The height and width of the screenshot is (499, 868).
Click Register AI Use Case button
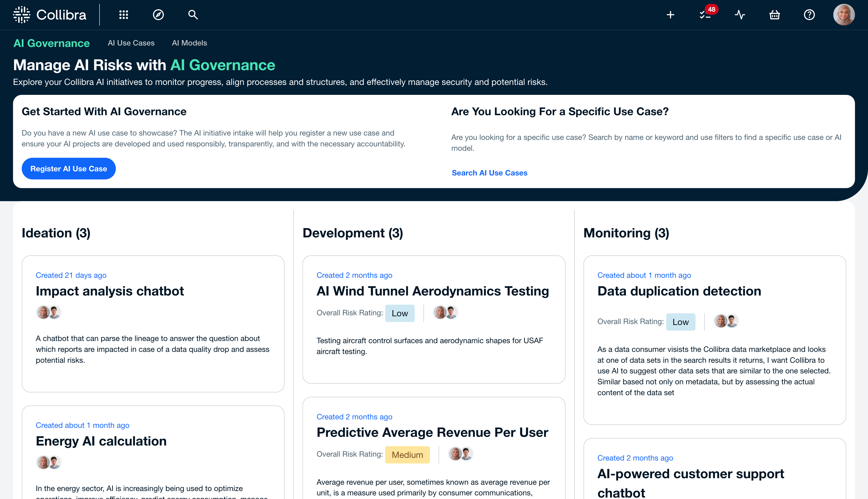tap(69, 169)
